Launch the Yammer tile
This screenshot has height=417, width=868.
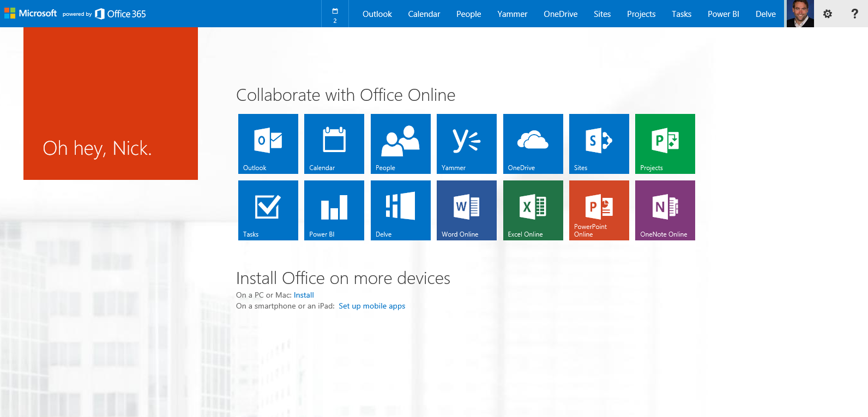467,144
